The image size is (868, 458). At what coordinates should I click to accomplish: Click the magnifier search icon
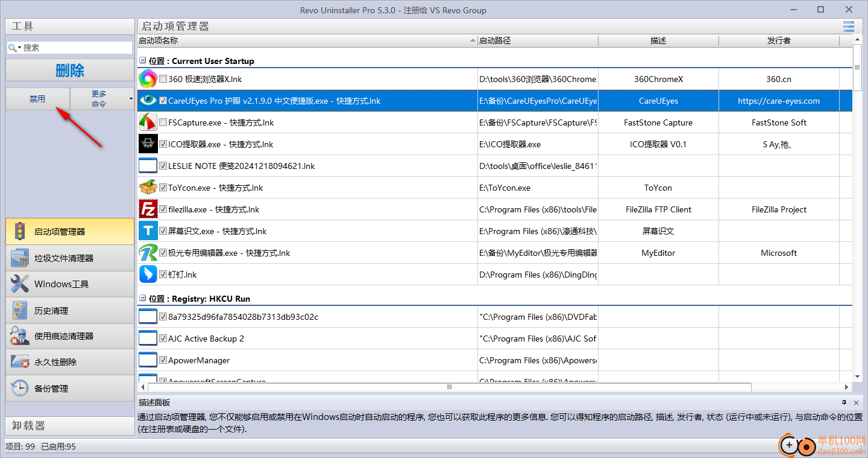(x=12, y=48)
